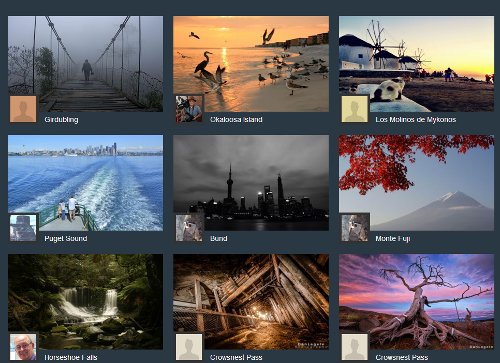500x363 pixels.
Task: Open the foggy suspension bridge photo
Action: click(x=86, y=64)
